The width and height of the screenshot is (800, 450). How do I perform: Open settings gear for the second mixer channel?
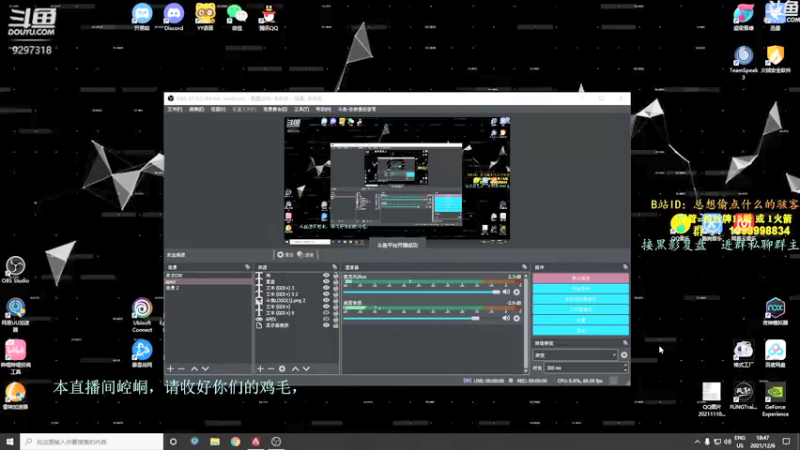coord(517,318)
